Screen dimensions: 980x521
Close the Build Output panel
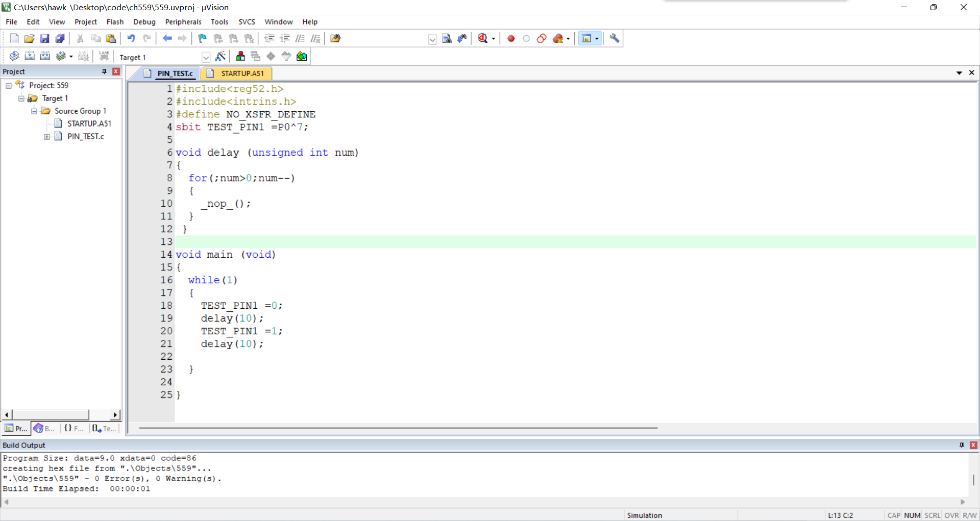[973, 445]
